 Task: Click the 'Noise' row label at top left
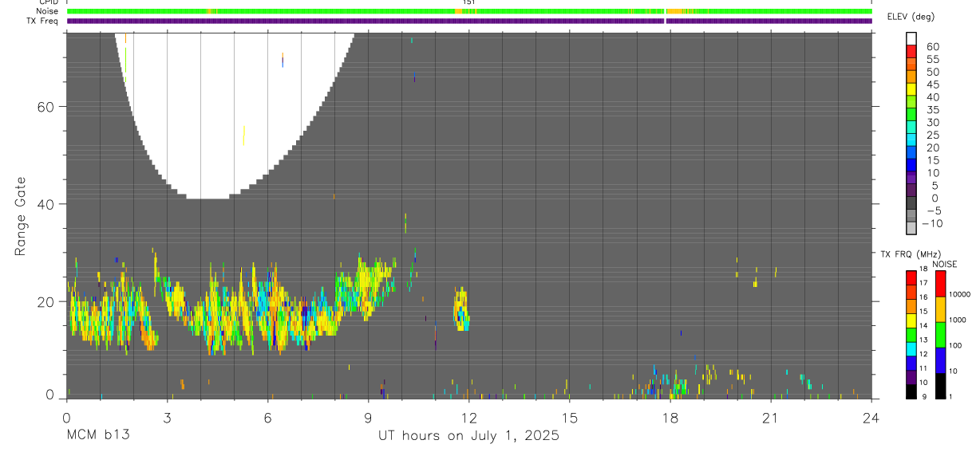tap(46, 11)
